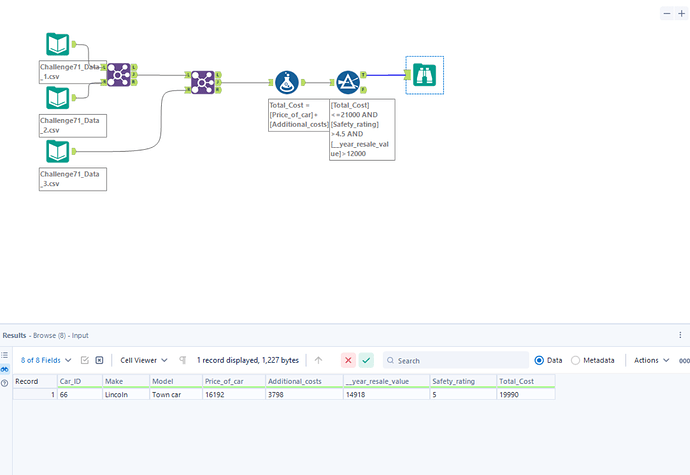Click the Browse tool input anchor

(408, 75)
